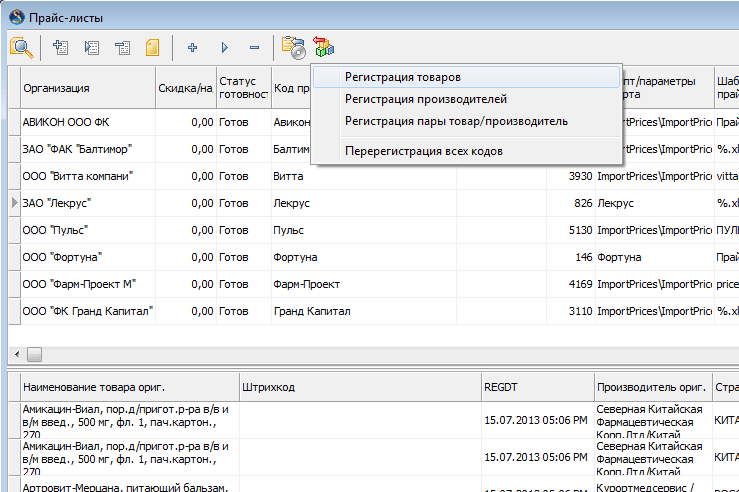
Task: Click the price code cell Витта
Action: [x=363, y=176]
